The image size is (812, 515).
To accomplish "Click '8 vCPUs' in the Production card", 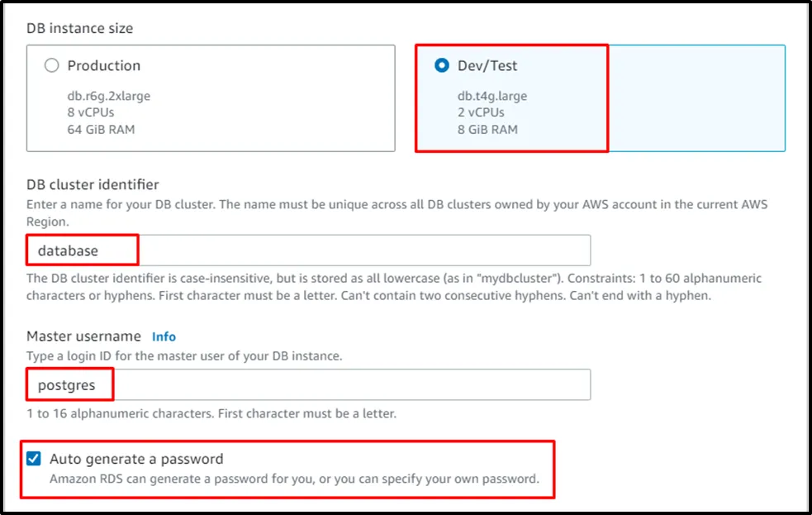I will click(x=91, y=112).
